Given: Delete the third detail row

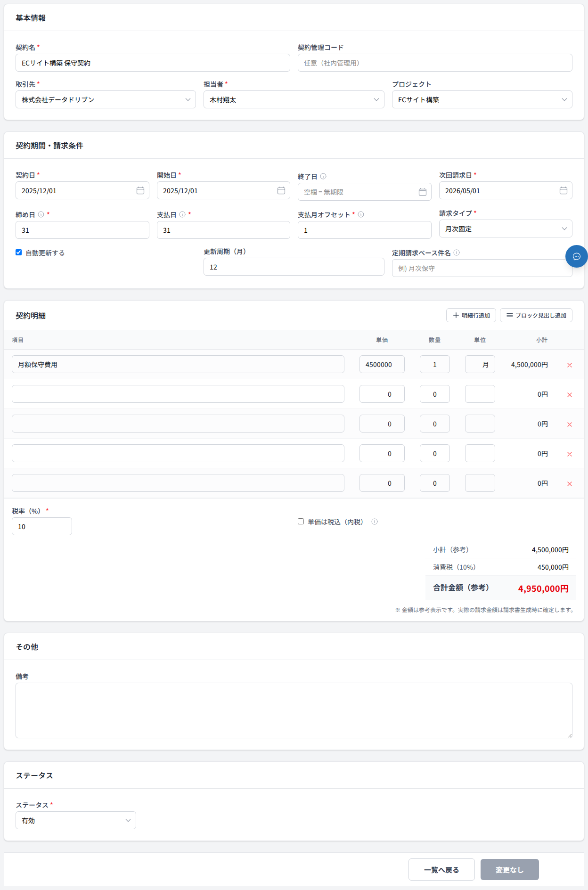Looking at the screenshot, I should (x=570, y=424).
